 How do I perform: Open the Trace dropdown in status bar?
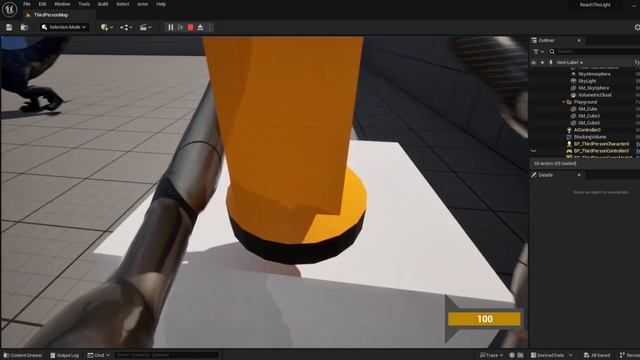click(x=491, y=355)
